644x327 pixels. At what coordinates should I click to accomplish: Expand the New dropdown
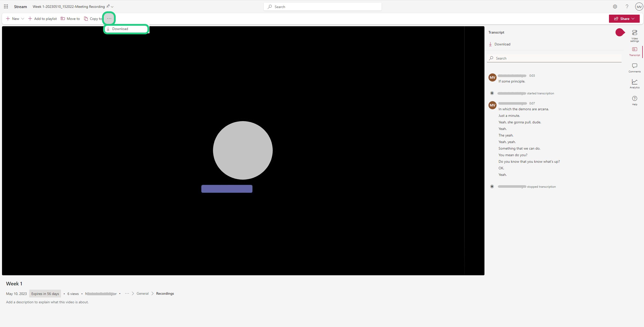15,19
